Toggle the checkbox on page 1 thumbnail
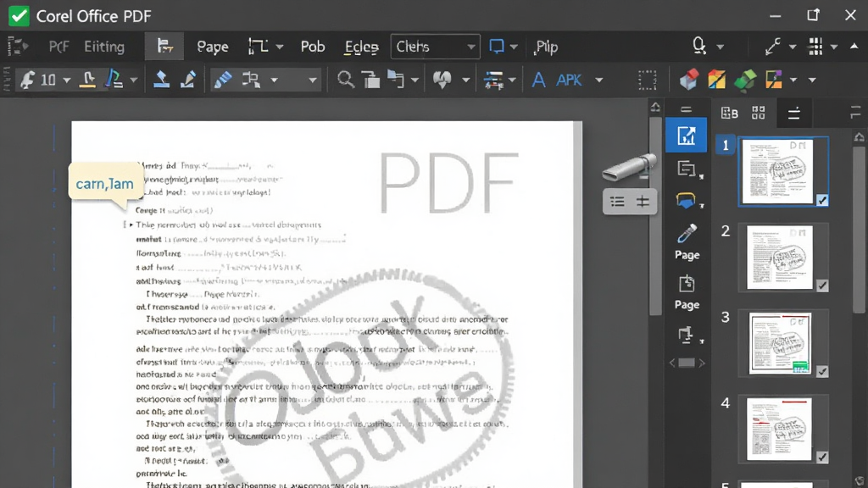This screenshot has width=868, height=488. point(822,200)
